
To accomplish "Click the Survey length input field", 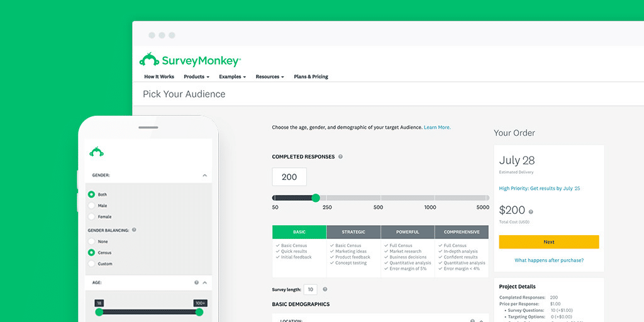I will (x=310, y=289).
